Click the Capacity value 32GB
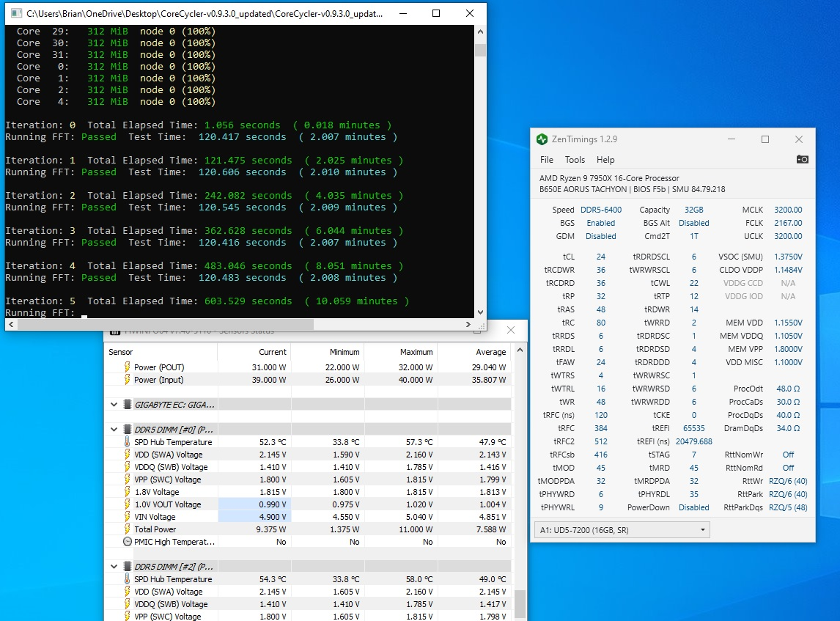The width and height of the screenshot is (840, 621). click(x=693, y=210)
